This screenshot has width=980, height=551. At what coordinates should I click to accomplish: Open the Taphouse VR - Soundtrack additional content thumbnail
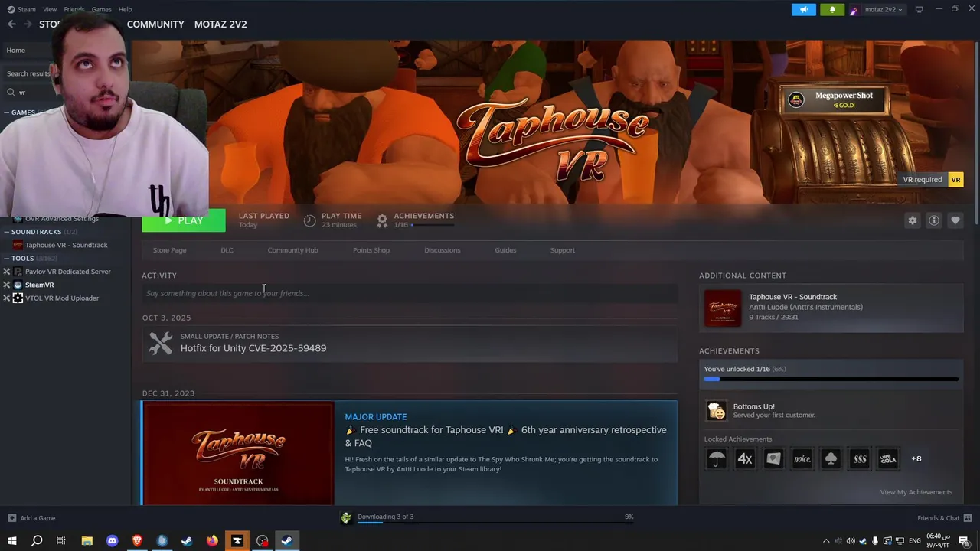(723, 308)
